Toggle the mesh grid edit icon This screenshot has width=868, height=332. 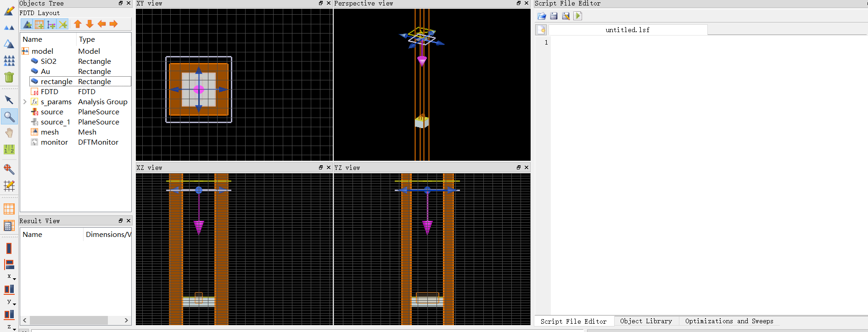[9, 186]
